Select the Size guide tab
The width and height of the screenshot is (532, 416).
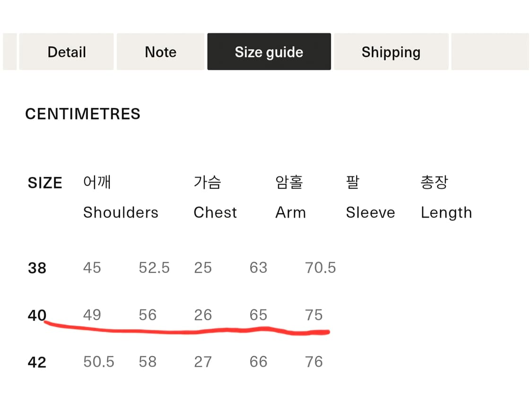click(x=269, y=52)
